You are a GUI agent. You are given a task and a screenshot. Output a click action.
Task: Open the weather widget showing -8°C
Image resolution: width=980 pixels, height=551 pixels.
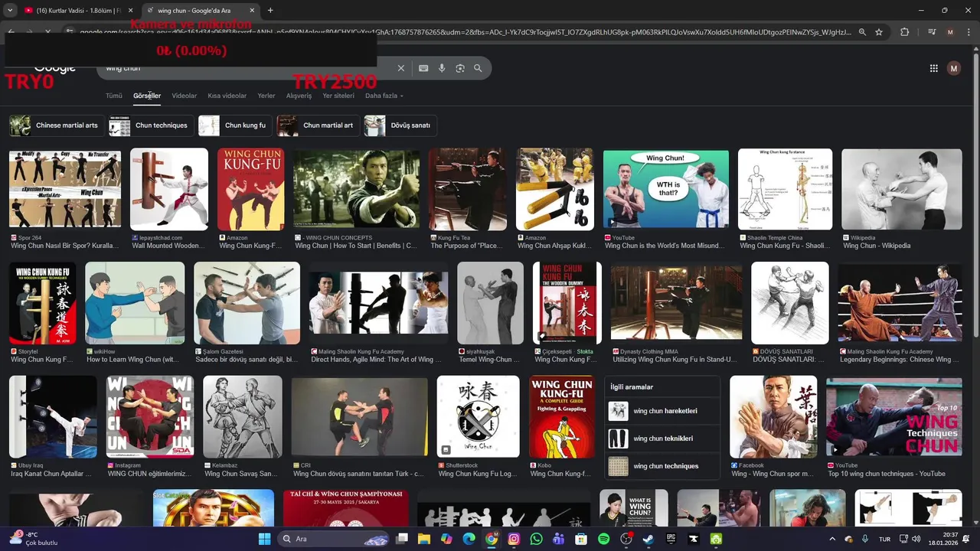[34, 538]
